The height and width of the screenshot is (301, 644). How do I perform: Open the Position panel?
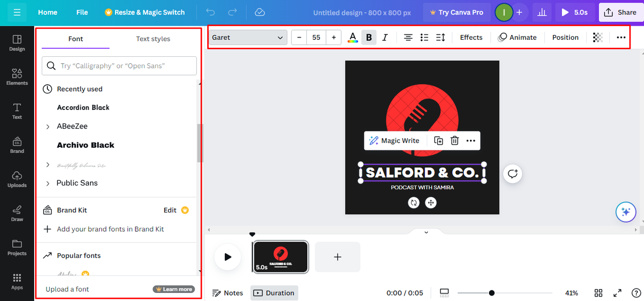pyautogui.click(x=565, y=37)
